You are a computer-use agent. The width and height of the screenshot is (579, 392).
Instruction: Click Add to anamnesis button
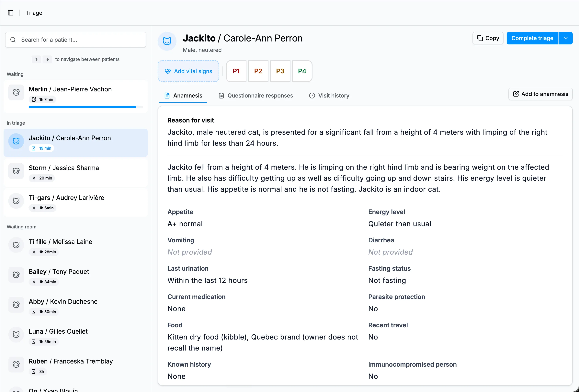click(x=540, y=94)
